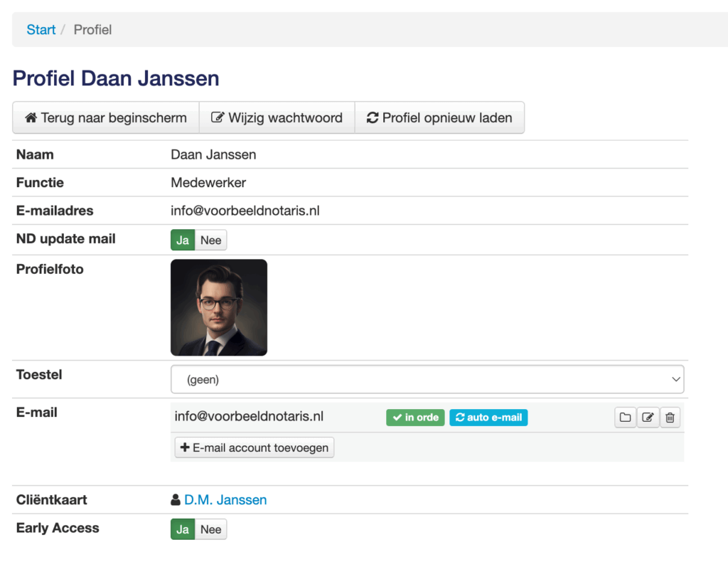Click the blue 'auto e-mail' badge
The width and height of the screenshot is (728, 562).
click(x=488, y=418)
